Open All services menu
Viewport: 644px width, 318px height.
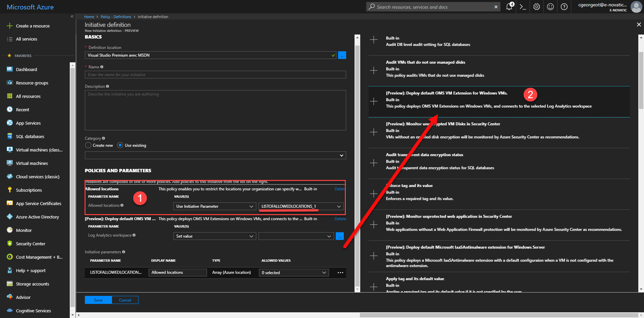click(26, 39)
